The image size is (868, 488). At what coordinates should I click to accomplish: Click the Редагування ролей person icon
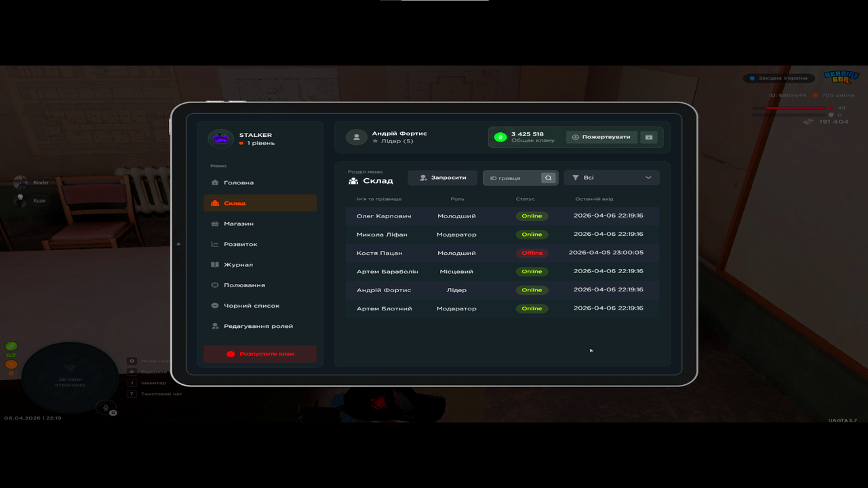pos(215,327)
